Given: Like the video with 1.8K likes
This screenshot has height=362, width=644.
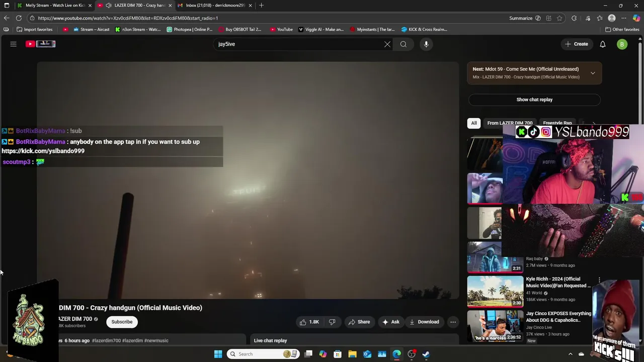Looking at the screenshot, I should [309, 322].
